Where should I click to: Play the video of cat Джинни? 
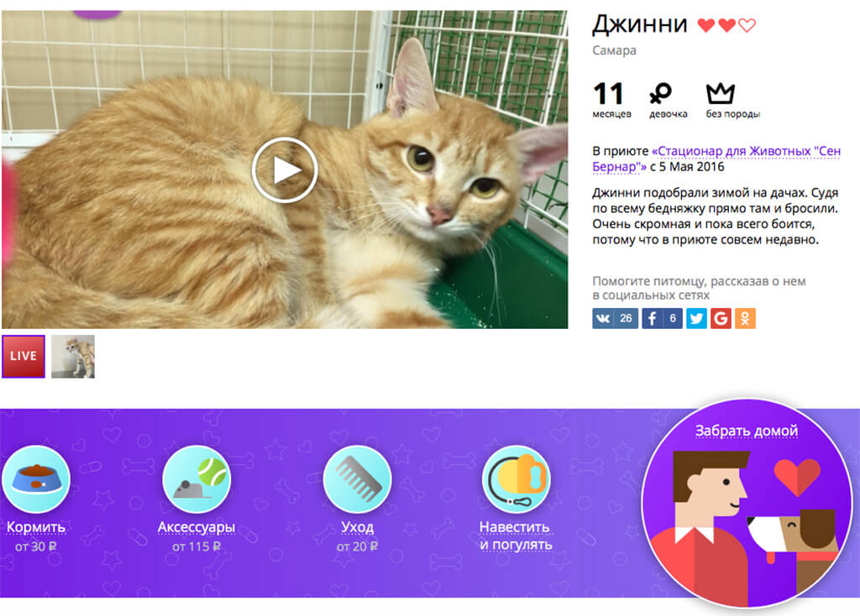click(x=285, y=170)
